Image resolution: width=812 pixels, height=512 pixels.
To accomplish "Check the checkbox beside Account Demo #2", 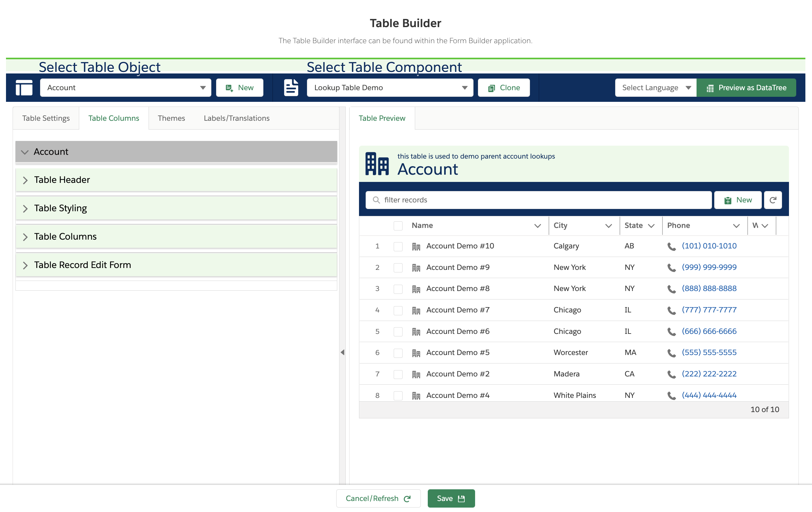I will coord(398,374).
